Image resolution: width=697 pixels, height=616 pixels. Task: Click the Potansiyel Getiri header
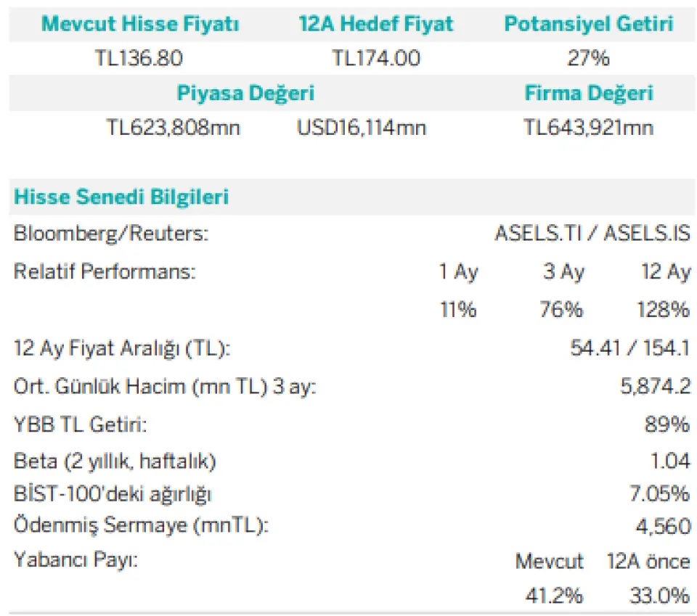pyautogui.click(x=589, y=23)
